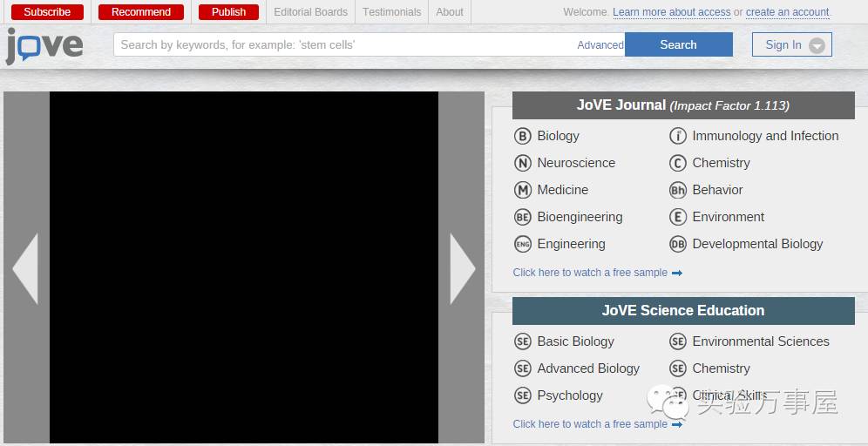Click the Biology 'B' circle icon
The image size is (868, 446).
point(523,136)
